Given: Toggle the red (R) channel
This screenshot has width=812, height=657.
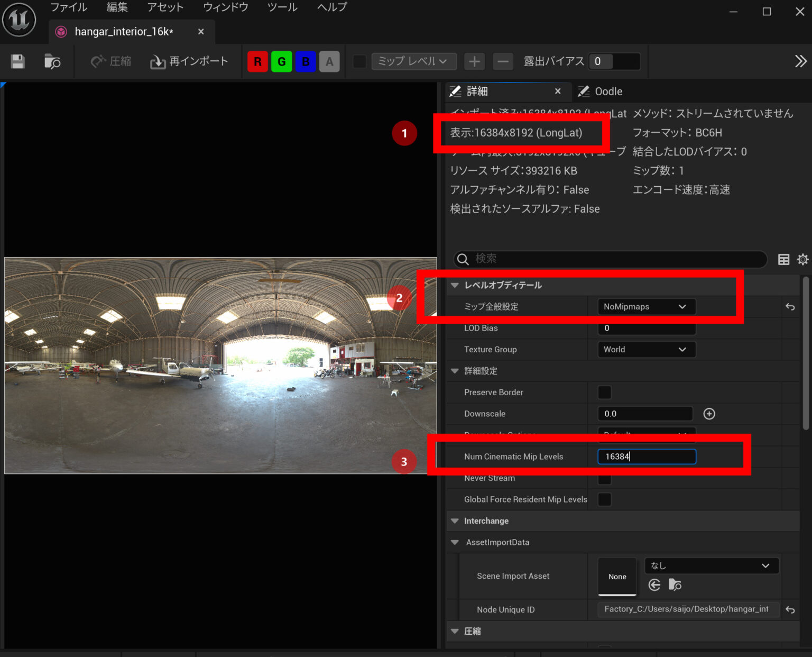Looking at the screenshot, I should point(257,61).
